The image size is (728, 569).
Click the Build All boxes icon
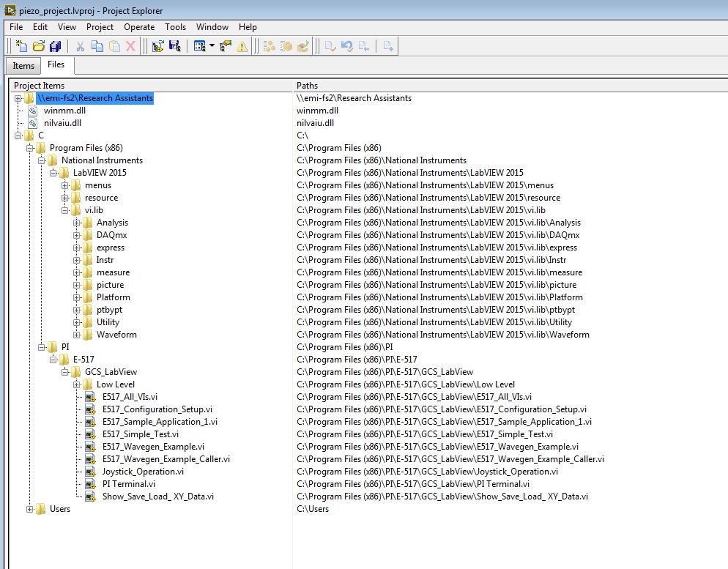click(270, 46)
